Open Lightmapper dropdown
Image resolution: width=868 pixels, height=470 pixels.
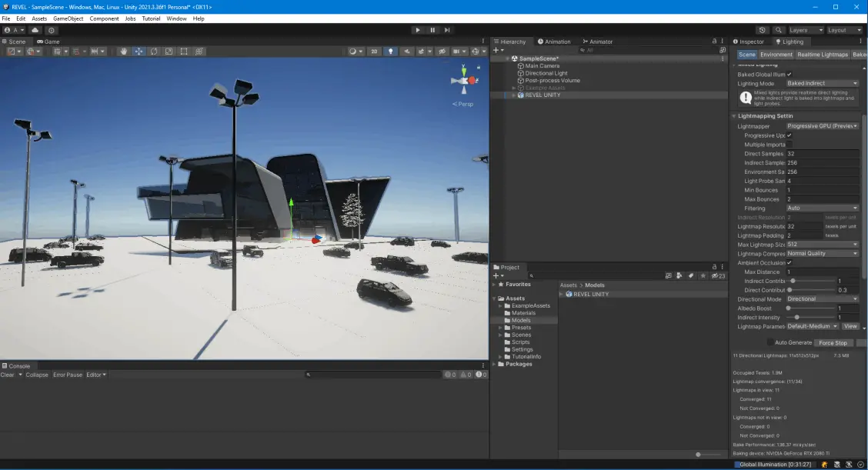click(822, 126)
